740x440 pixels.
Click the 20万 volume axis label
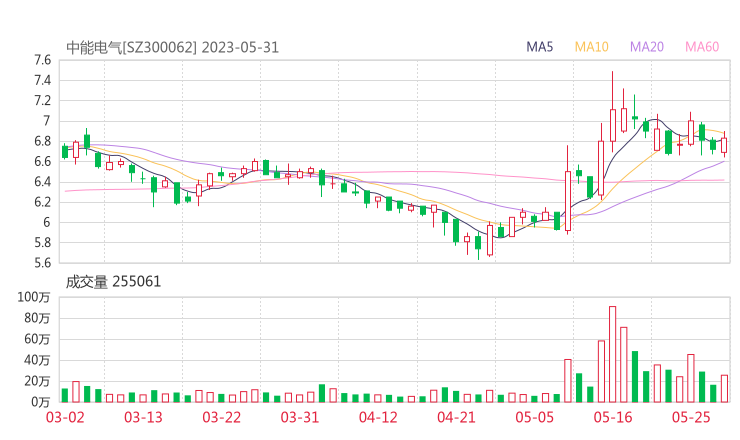37,381
